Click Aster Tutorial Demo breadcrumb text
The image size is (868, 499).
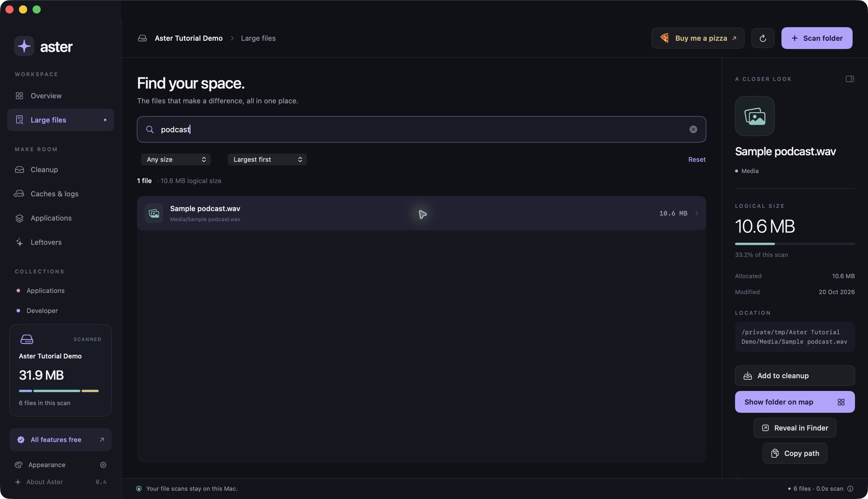tap(188, 38)
